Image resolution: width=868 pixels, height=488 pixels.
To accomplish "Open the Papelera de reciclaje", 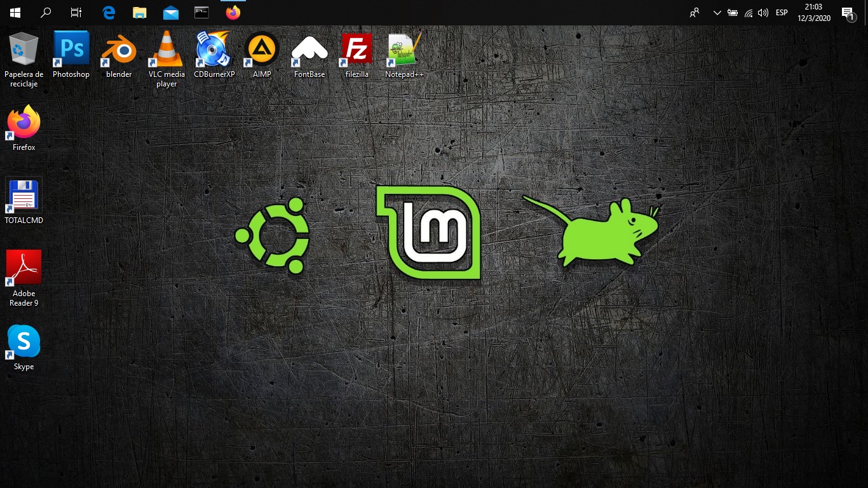I will [x=24, y=48].
